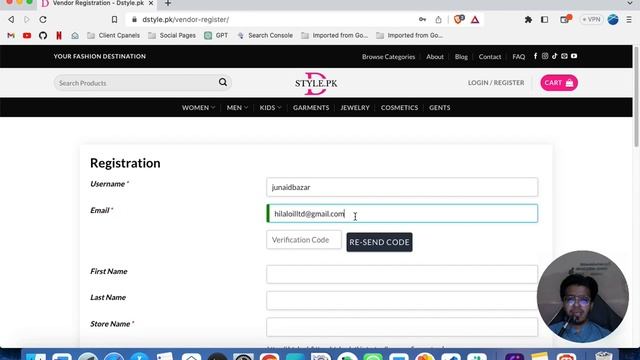The width and height of the screenshot is (640, 360).
Task: Open the Garments menu item
Action: (x=311, y=108)
